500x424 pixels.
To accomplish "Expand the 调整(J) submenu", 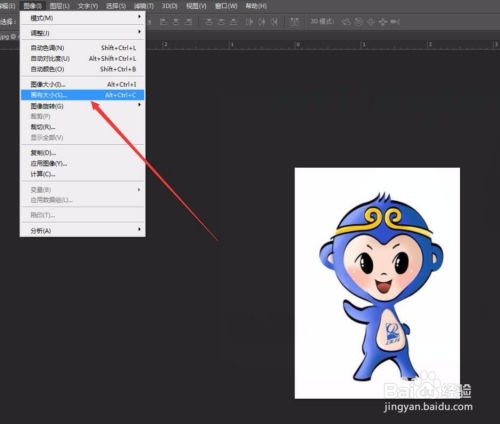I will 82,33.
